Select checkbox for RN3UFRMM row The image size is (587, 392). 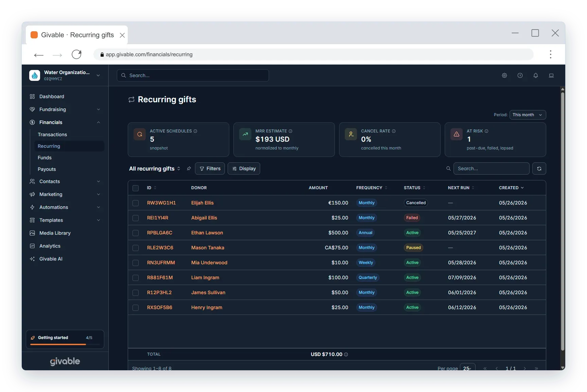[x=136, y=263]
